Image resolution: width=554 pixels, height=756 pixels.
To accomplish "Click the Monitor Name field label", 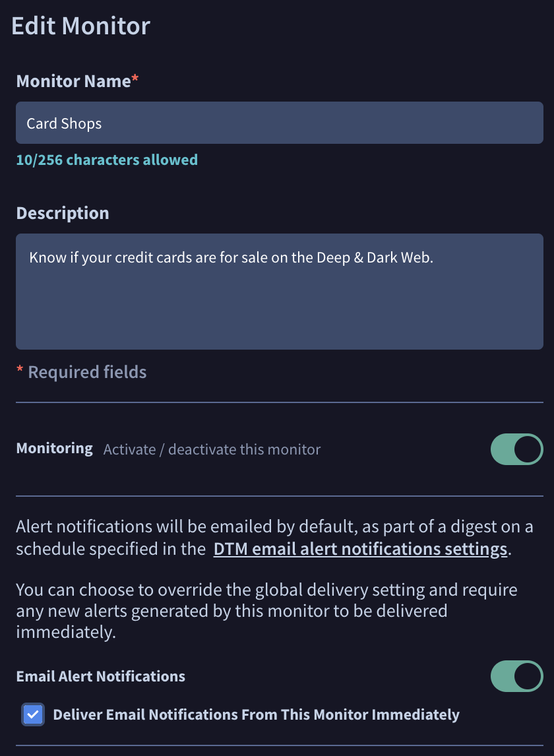I will (x=73, y=81).
